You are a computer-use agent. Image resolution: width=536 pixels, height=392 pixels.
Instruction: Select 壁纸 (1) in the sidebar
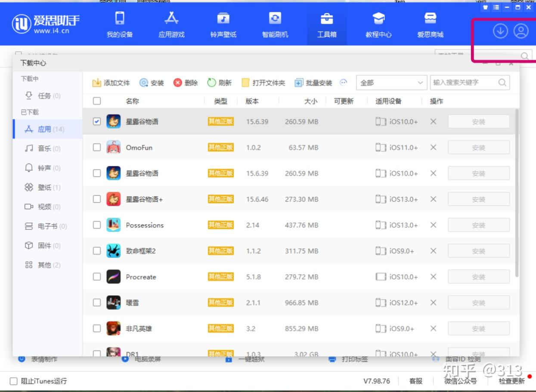point(47,187)
